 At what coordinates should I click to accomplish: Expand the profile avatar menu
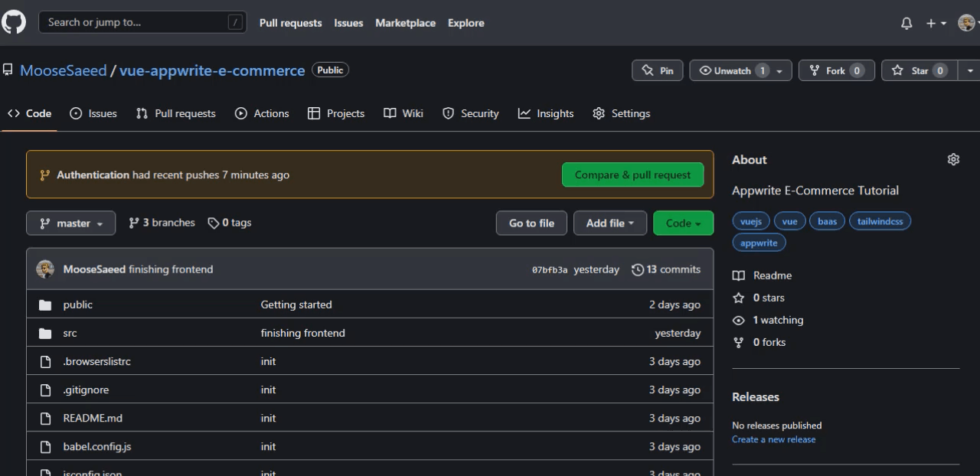(x=966, y=23)
